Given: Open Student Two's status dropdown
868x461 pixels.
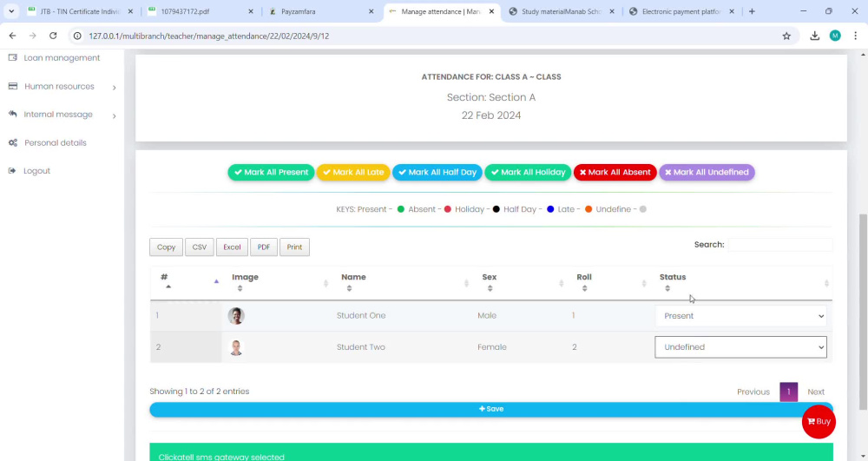Looking at the screenshot, I should (740, 347).
